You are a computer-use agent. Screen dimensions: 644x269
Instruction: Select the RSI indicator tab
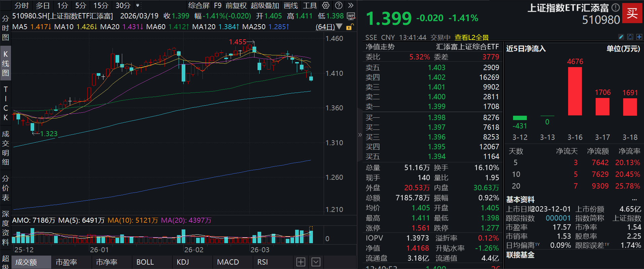pyautogui.click(x=272, y=262)
